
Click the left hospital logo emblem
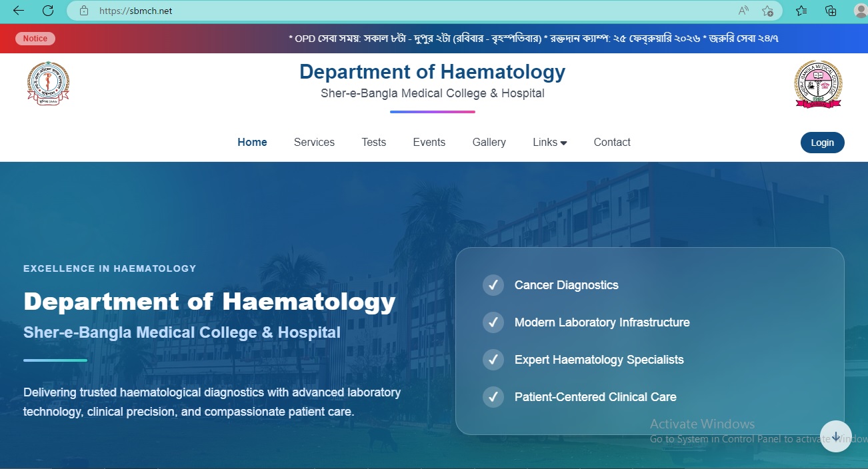point(48,84)
